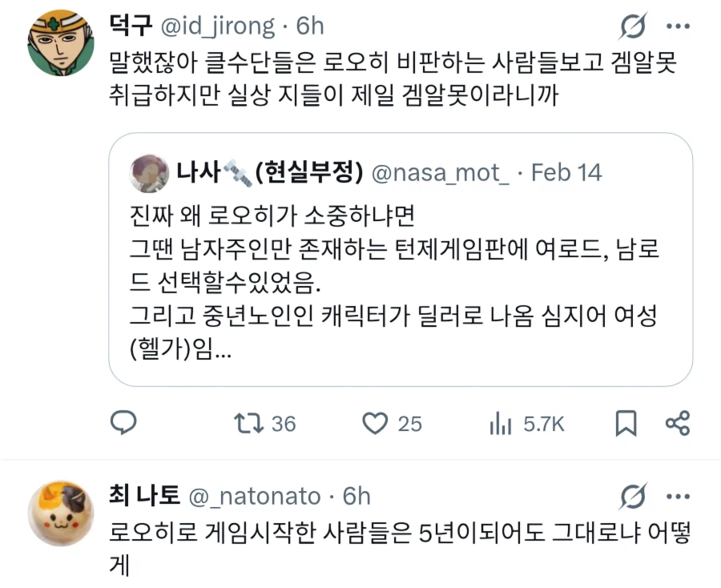Select the hidden-replies slash icon on 덕구's tweet
Screen dimensions: 721x588
pyautogui.click(x=632, y=26)
